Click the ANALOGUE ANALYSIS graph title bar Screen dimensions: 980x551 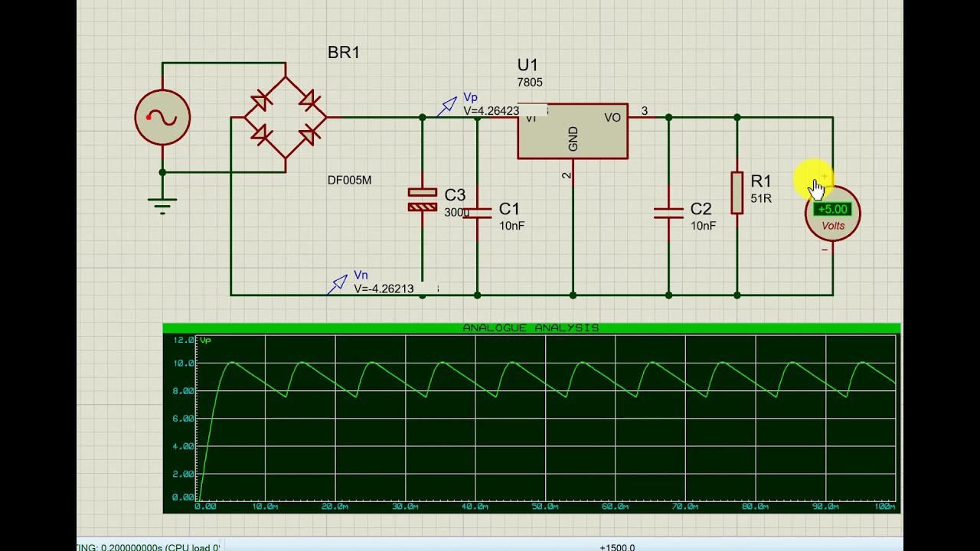pos(531,328)
